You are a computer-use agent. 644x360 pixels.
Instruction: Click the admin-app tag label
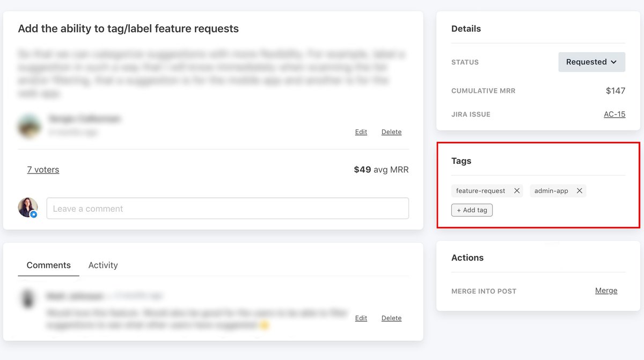551,191
